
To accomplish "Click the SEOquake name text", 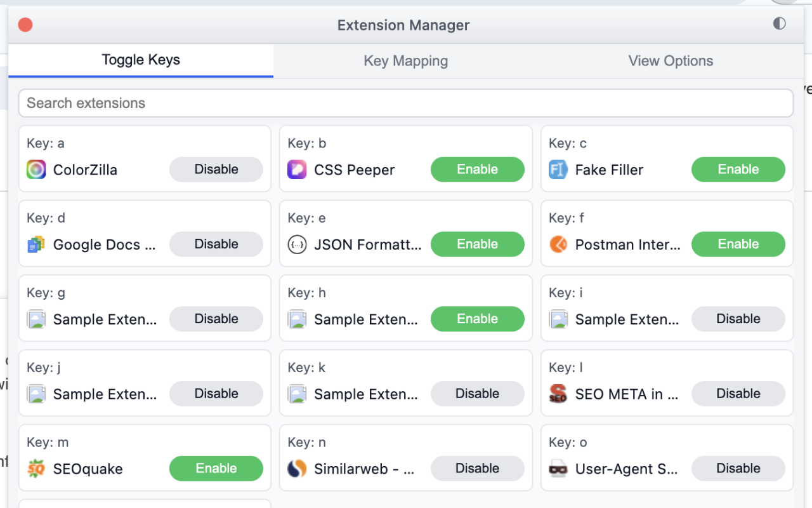I will (x=88, y=469).
